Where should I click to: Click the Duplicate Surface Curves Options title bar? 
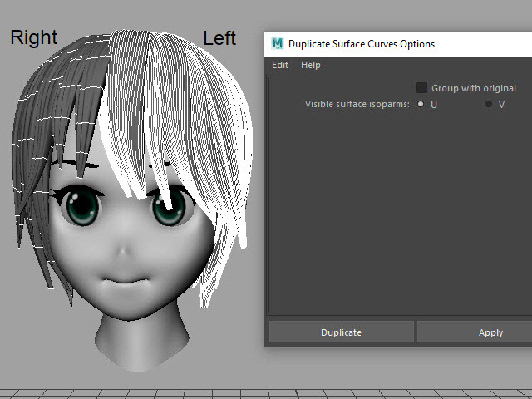374,43
